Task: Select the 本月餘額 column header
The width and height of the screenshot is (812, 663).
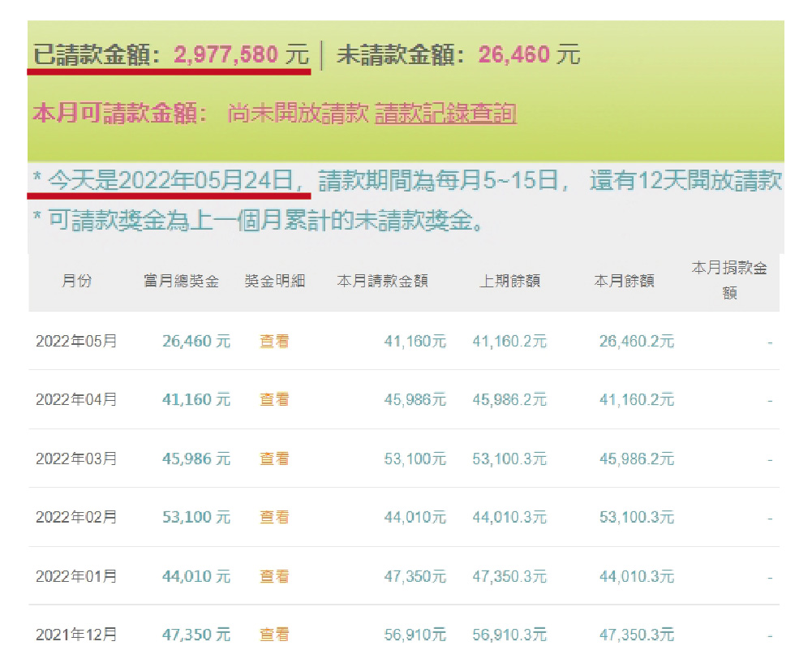Action: click(625, 282)
